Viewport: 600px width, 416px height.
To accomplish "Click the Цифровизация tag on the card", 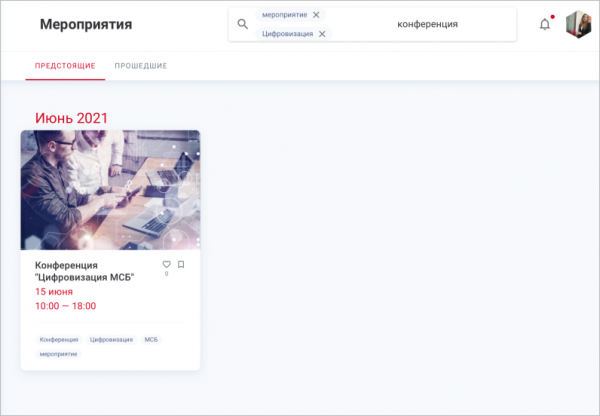I will coord(111,340).
